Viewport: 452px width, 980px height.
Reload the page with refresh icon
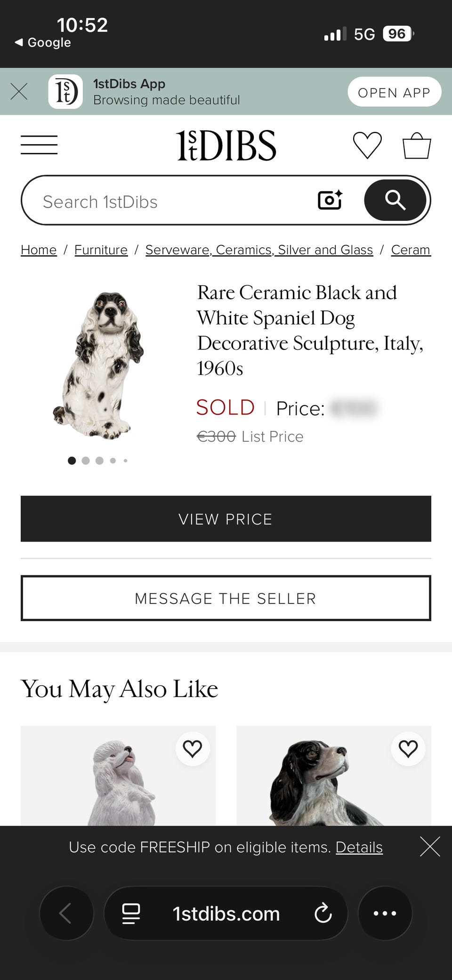coord(323,913)
